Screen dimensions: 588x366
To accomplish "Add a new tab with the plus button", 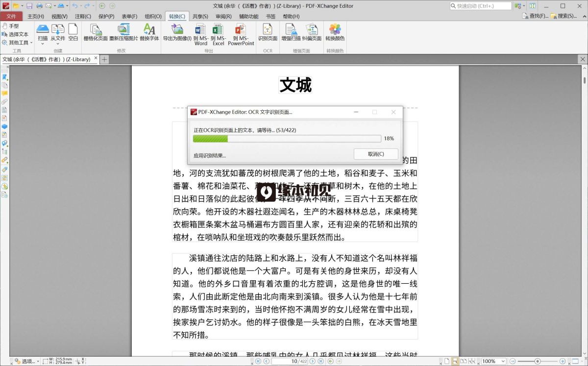I will pyautogui.click(x=104, y=59).
